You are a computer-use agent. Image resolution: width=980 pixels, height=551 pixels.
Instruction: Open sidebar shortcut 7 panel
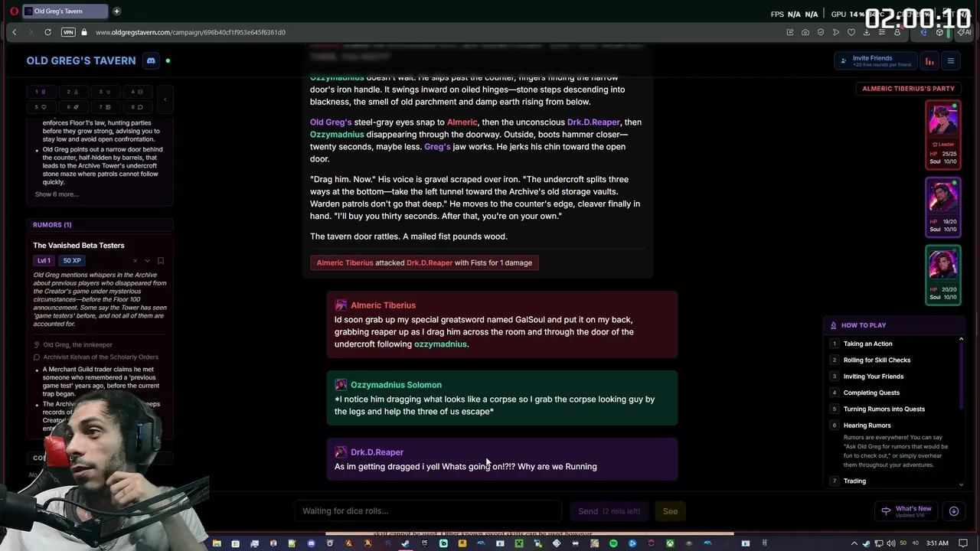coord(105,107)
